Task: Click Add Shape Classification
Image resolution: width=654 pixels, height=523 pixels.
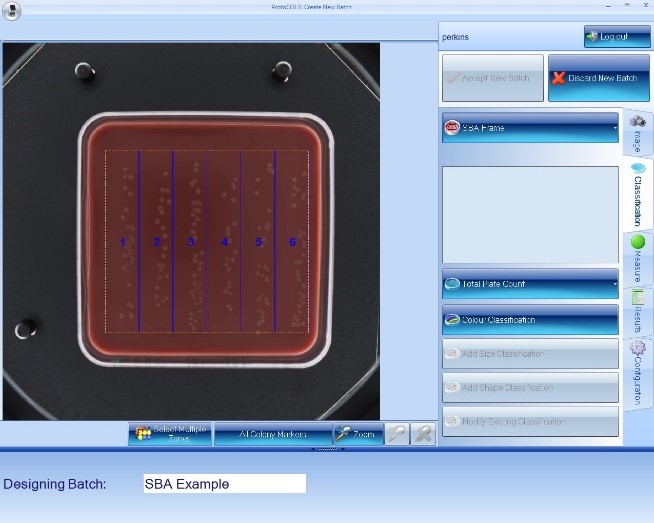Action: (x=530, y=388)
